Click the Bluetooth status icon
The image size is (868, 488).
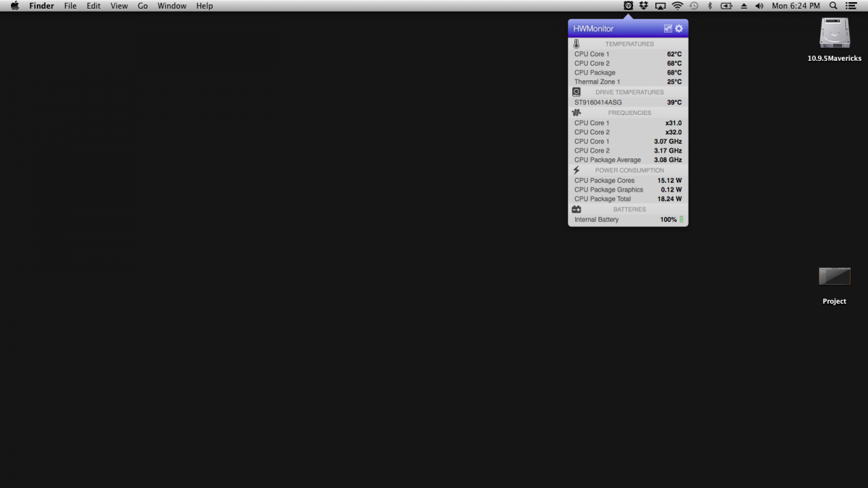pos(710,6)
